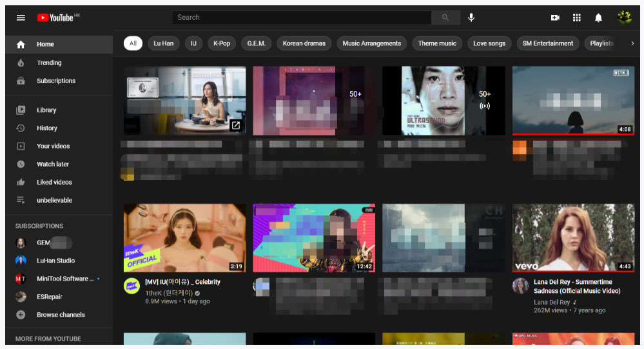
Task: Click the unbelievable playlist icon
Action: pos(21,200)
